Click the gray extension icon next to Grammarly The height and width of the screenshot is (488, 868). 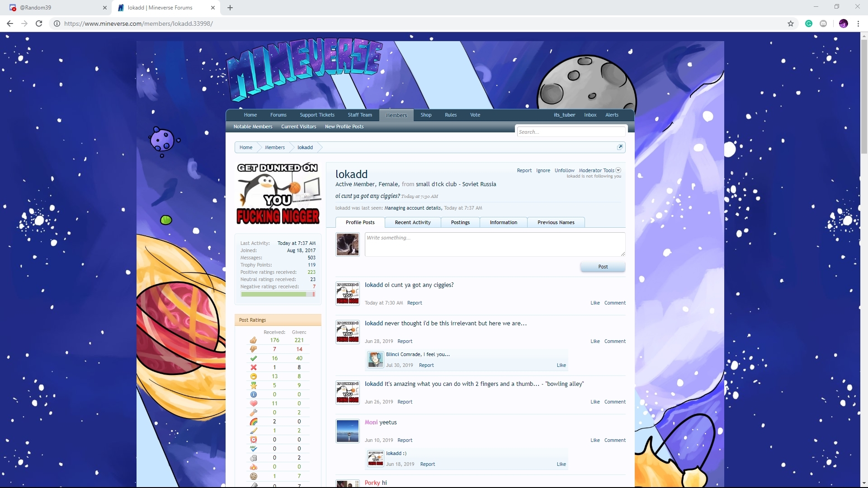(x=823, y=23)
